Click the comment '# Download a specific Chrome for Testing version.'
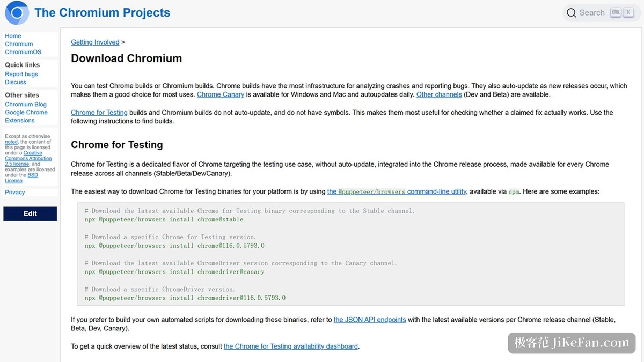The width and height of the screenshot is (644, 362). [171, 237]
